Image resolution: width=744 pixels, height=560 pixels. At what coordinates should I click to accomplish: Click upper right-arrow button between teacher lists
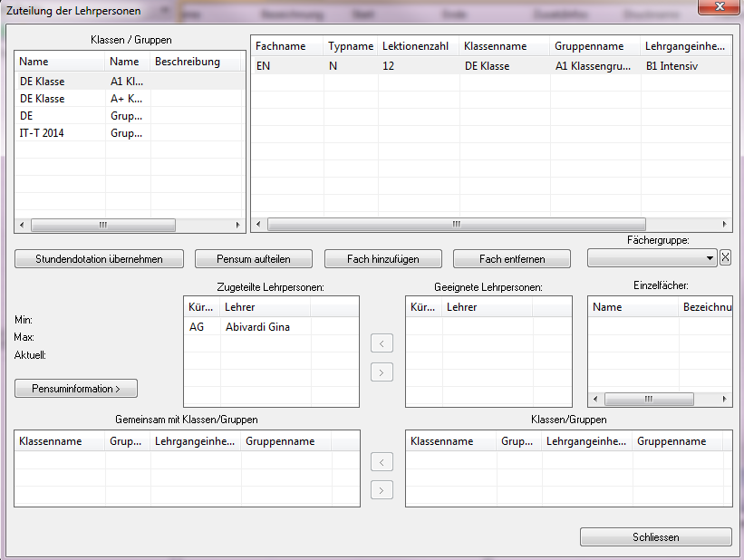click(x=382, y=372)
